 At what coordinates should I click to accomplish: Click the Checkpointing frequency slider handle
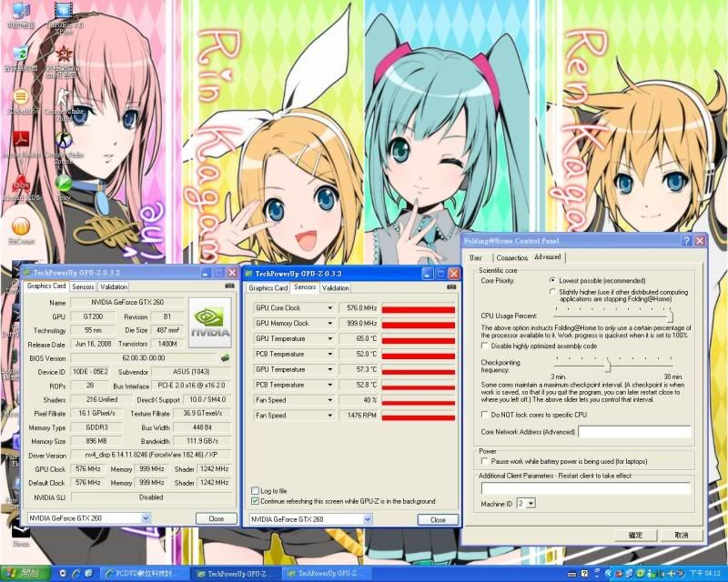tap(607, 366)
